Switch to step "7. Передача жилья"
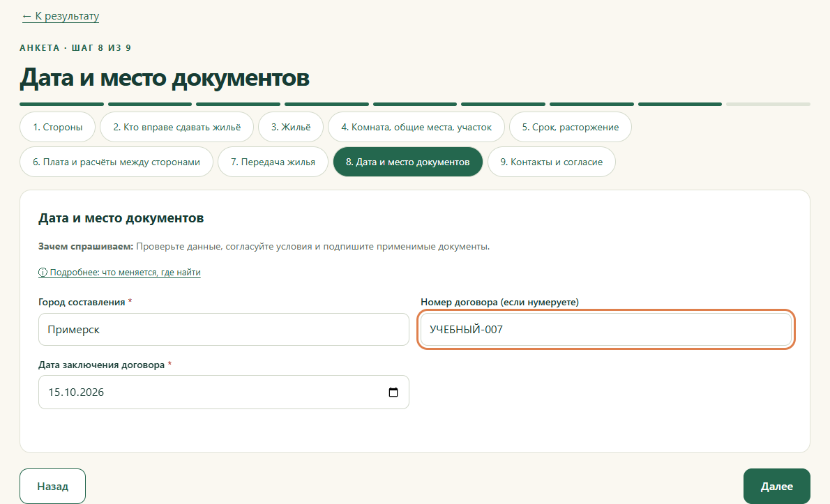 coord(273,162)
